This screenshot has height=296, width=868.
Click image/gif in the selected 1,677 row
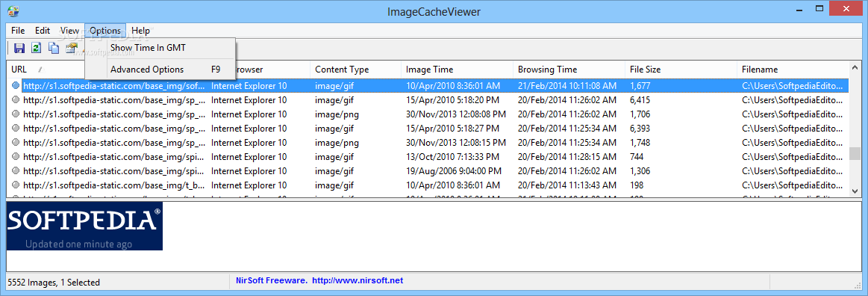coord(334,86)
